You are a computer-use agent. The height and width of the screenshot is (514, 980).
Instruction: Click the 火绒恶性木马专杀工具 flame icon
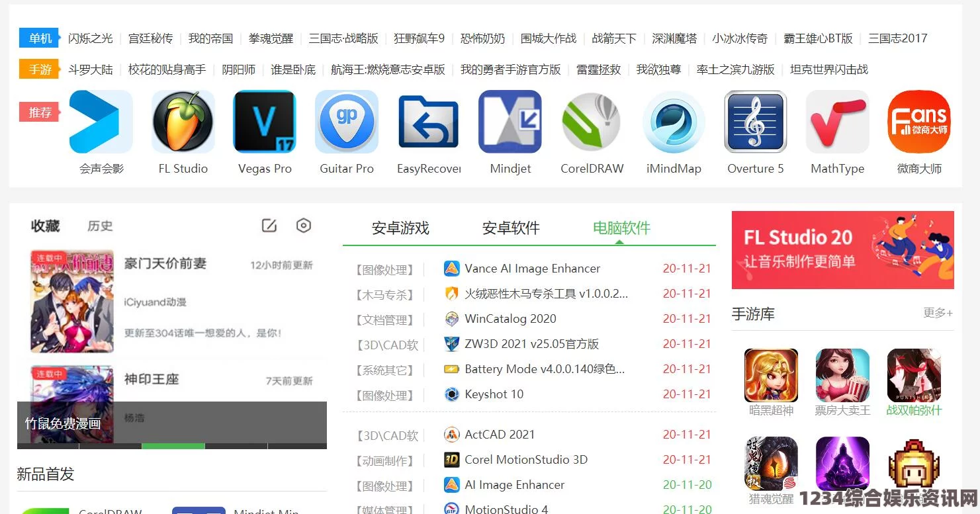tap(451, 294)
